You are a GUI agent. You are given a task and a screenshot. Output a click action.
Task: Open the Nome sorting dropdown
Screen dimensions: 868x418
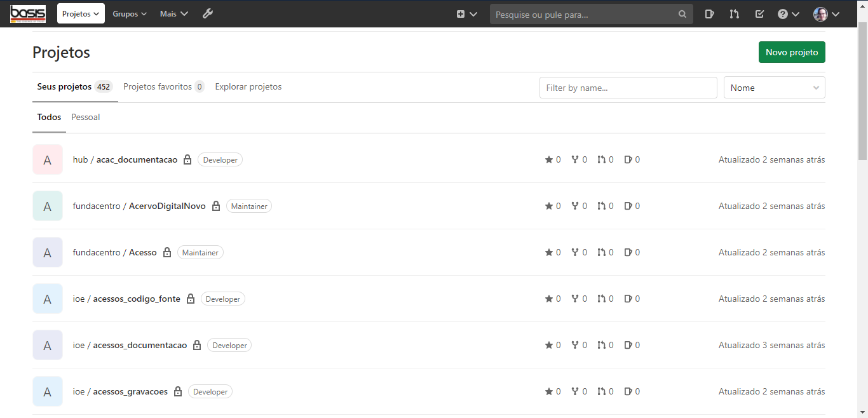[x=774, y=87]
